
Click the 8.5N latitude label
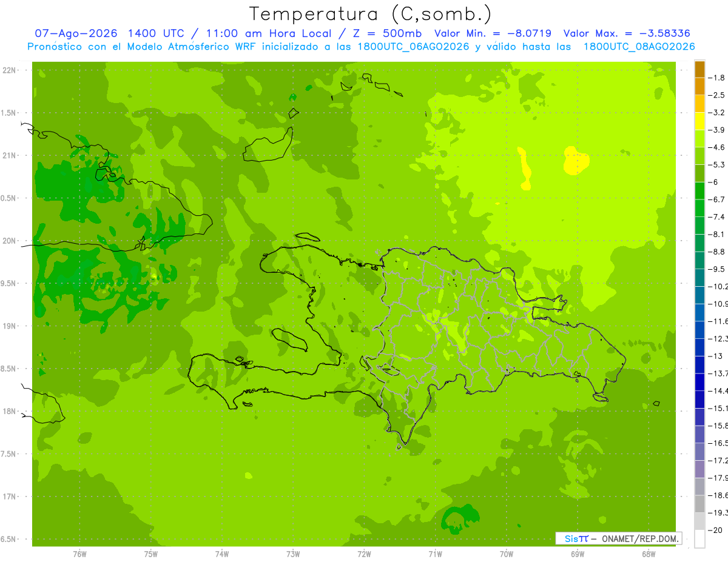[x=9, y=369]
